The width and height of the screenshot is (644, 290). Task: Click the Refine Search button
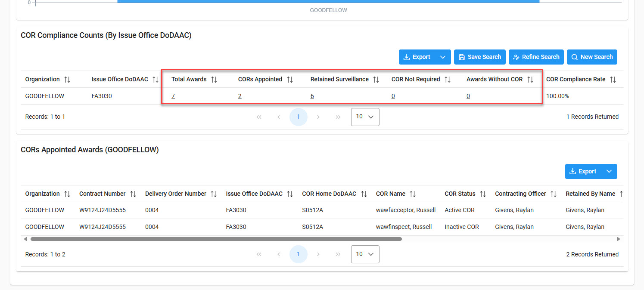click(x=536, y=57)
